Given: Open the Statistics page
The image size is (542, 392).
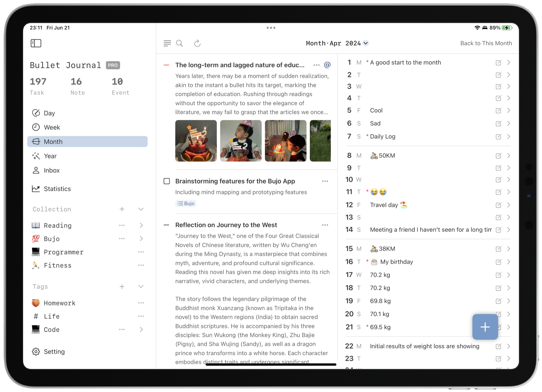Looking at the screenshot, I should [x=87, y=189].
